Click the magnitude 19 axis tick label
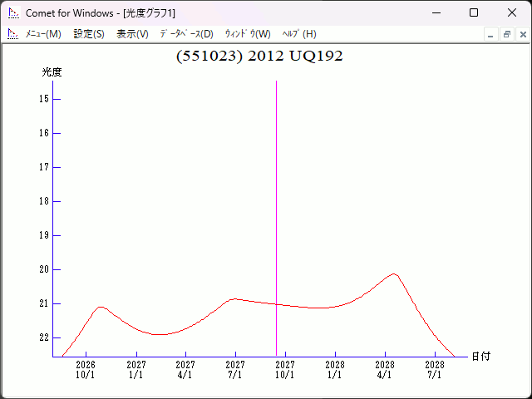 pos(44,235)
